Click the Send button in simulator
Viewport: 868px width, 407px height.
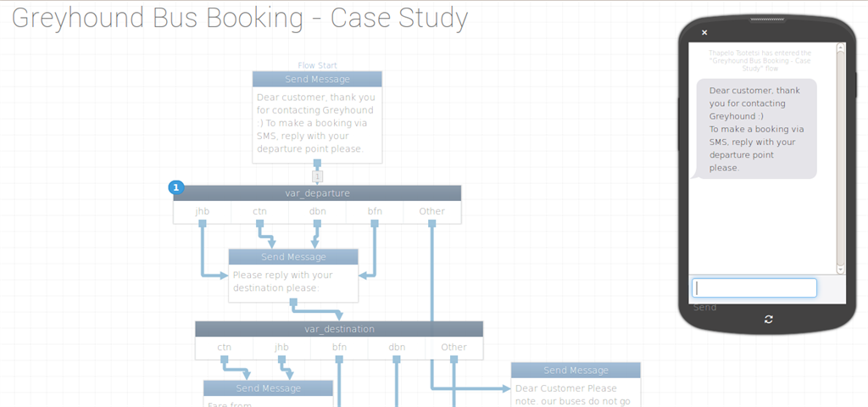click(x=704, y=307)
